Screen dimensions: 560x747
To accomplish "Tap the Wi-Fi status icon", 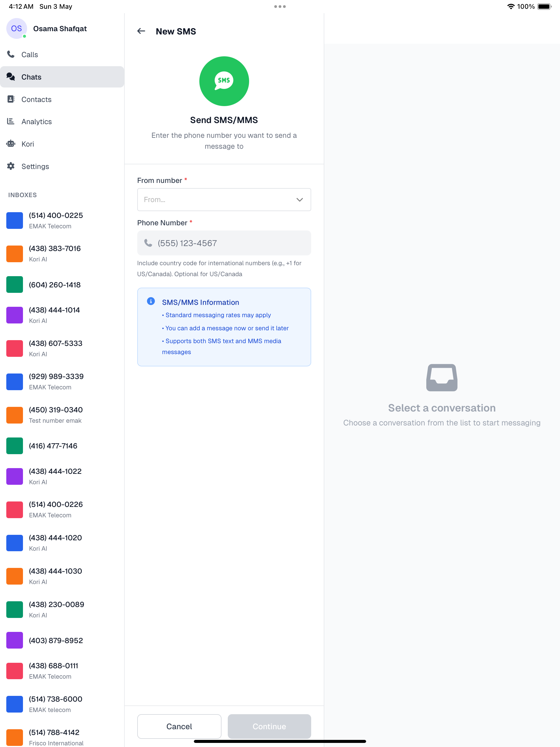I will [511, 6].
